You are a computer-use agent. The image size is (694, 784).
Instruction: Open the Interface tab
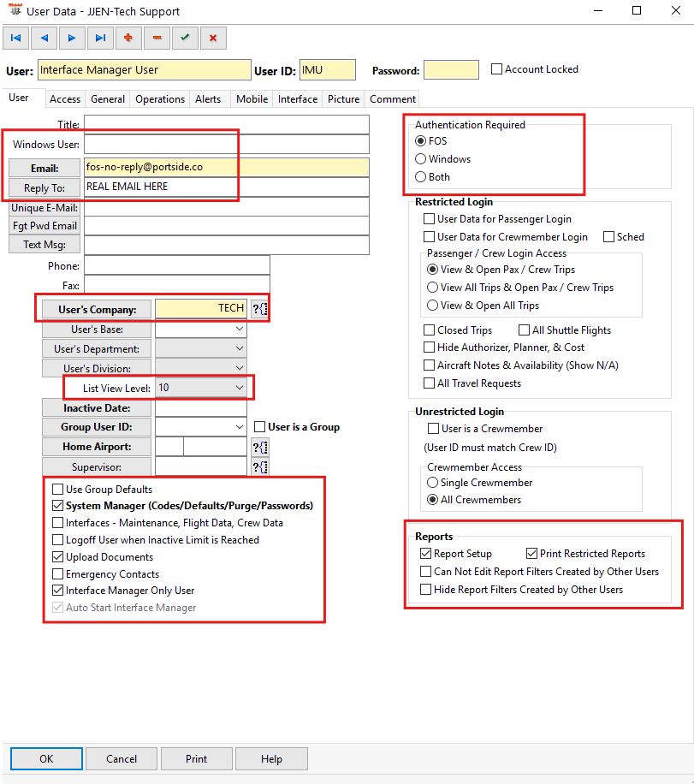pos(298,99)
